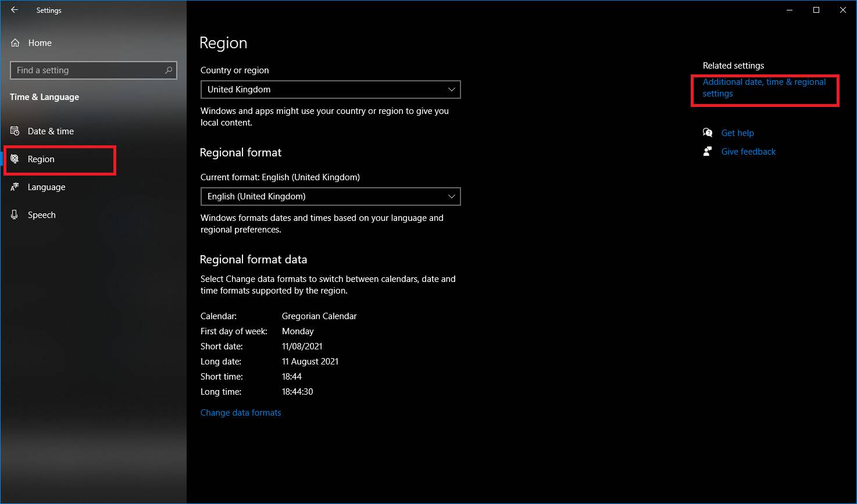Focus the Find a setting search box
Image resolution: width=857 pixels, height=504 pixels.
[87, 70]
